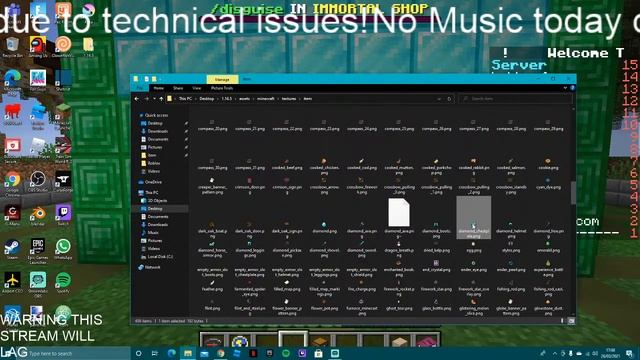Select 1.16.5 folder on desktop
The height and width of the screenshot is (360, 640).
pos(89,47)
